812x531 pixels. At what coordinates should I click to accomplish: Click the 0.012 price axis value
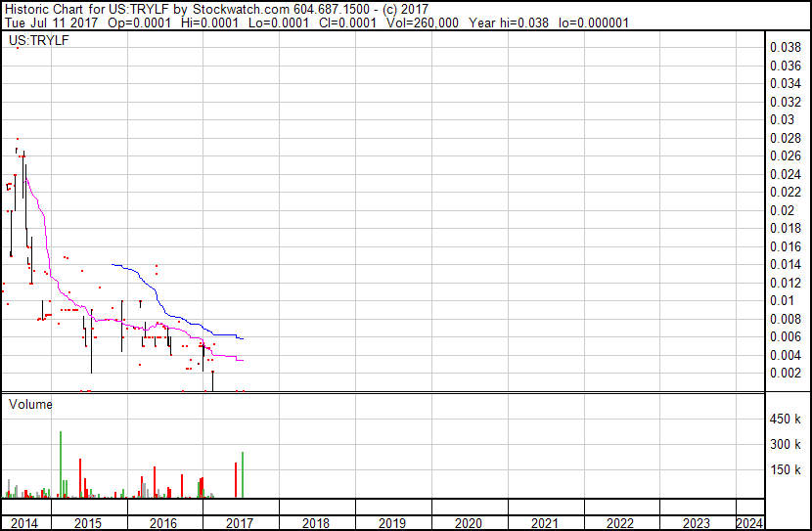(x=786, y=283)
